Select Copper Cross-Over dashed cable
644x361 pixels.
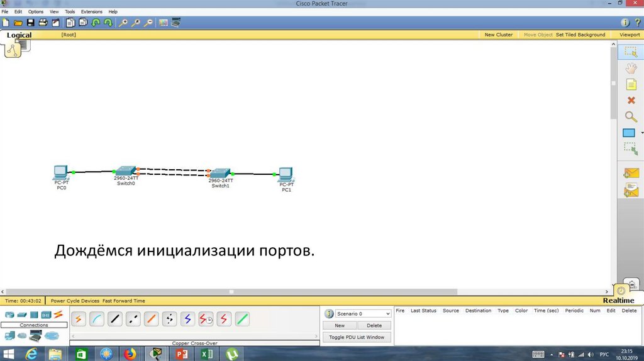133,319
